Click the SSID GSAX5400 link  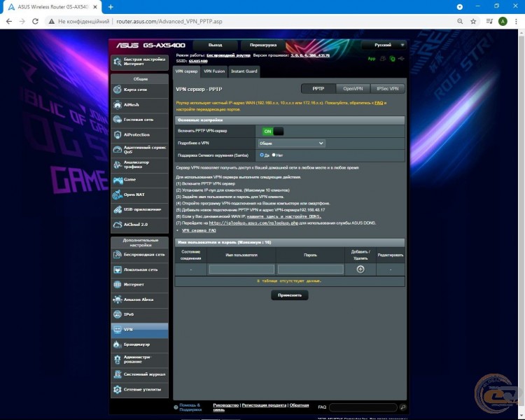pos(198,62)
